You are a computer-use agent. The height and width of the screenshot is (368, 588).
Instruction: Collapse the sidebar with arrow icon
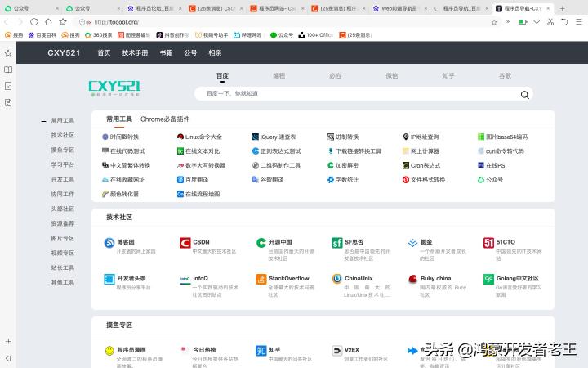tap(8, 358)
